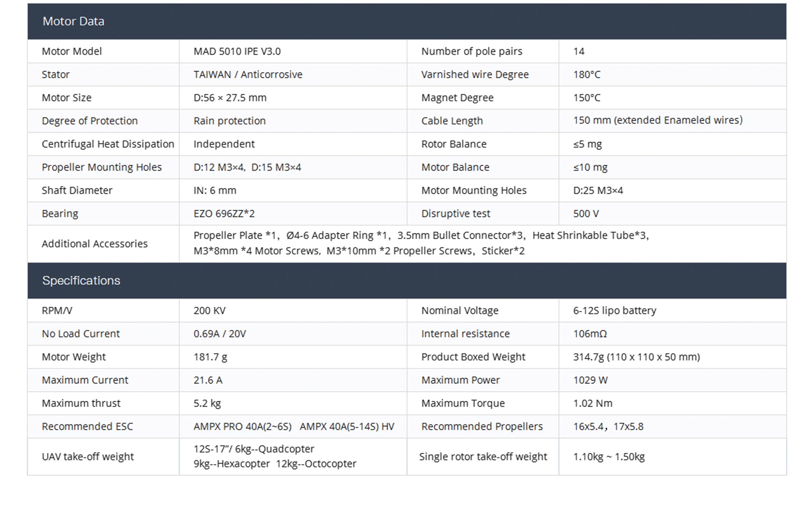812x506 pixels.
Task: Click the Cable Length value text
Action: [658, 120]
